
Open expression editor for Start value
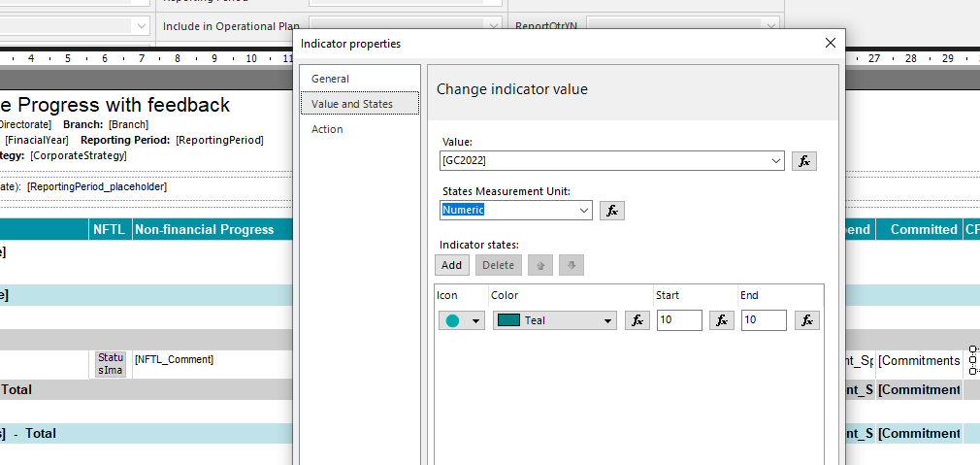coord(721,320)
